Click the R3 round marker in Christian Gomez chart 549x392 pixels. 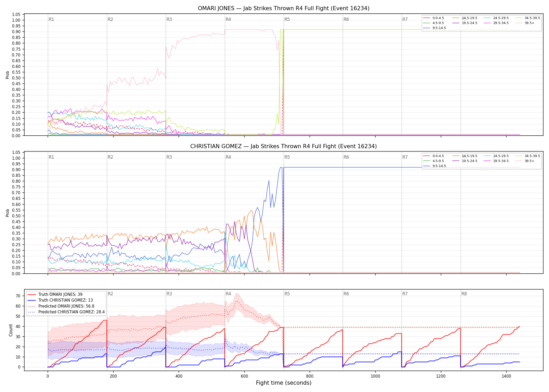(x=169, y=157)
